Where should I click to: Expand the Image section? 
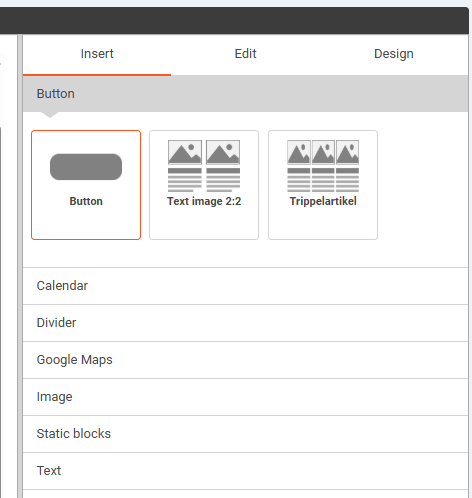point(245,397)
